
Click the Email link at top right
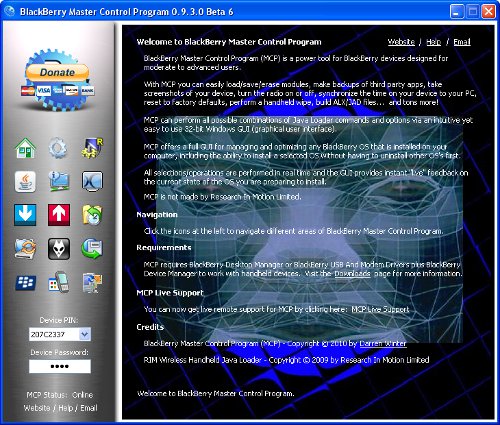point(462,42)
